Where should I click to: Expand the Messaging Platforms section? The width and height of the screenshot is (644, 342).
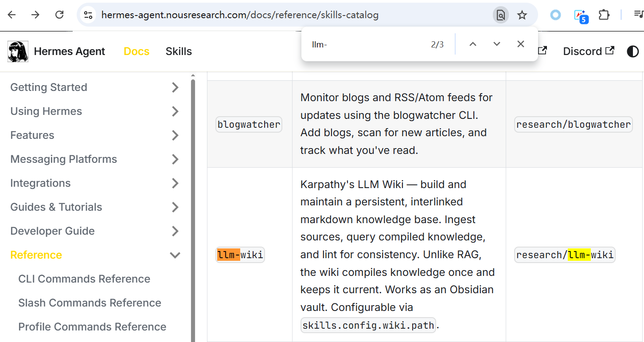(175, 159)
